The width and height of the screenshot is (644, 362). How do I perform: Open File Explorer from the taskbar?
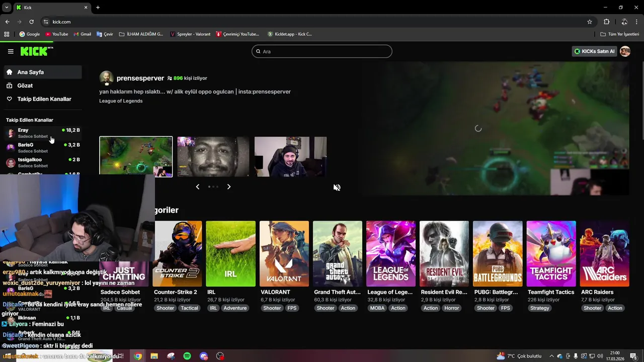pos(154,356)
